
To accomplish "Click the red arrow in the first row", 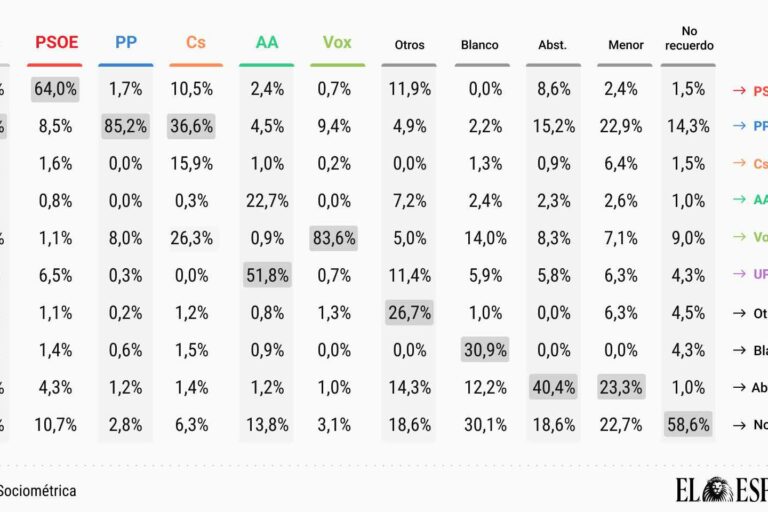I will point(740,90).
